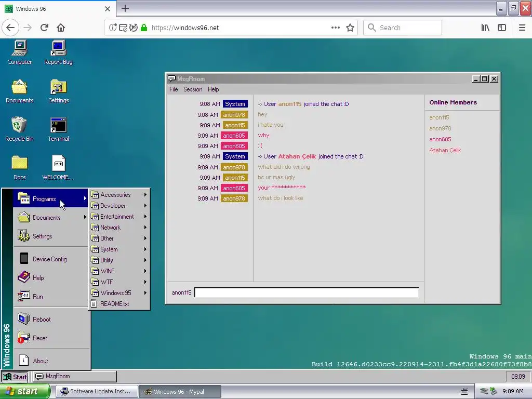This screenshot has height=399, width=532.
Task: Expand the Other program folder
Action: click(x=119, y=238)
